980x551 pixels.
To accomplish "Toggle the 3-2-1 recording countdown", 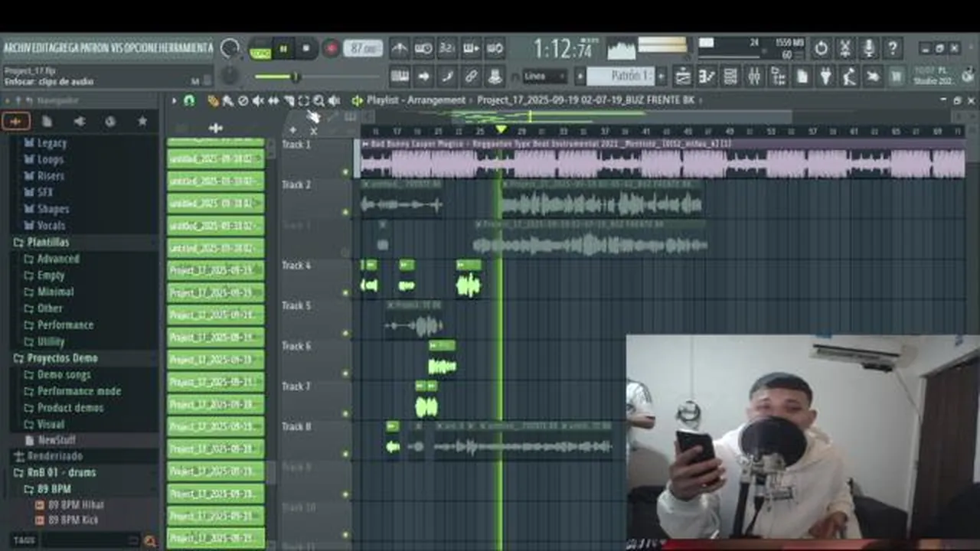I will (447, 49).
